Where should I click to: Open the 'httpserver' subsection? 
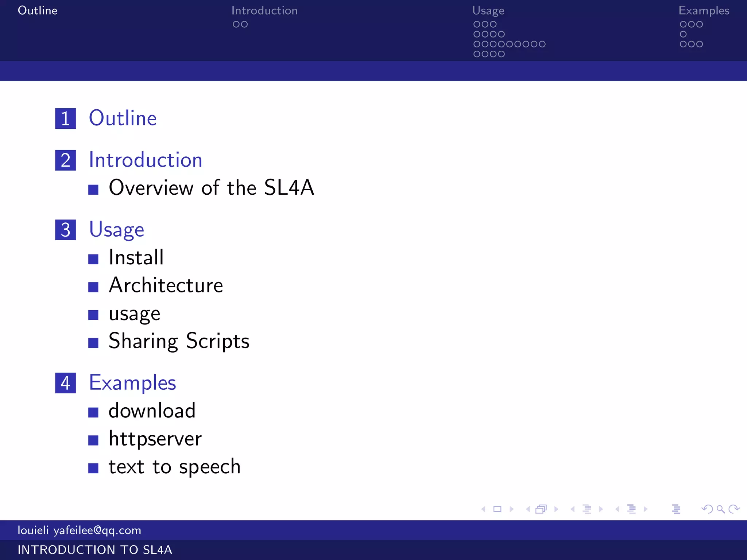[155, 439]
